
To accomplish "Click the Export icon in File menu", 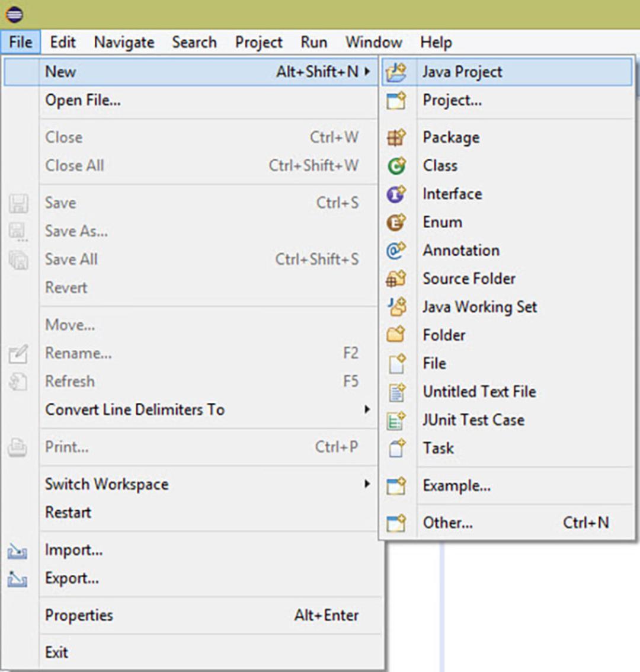I will (18, 579).
